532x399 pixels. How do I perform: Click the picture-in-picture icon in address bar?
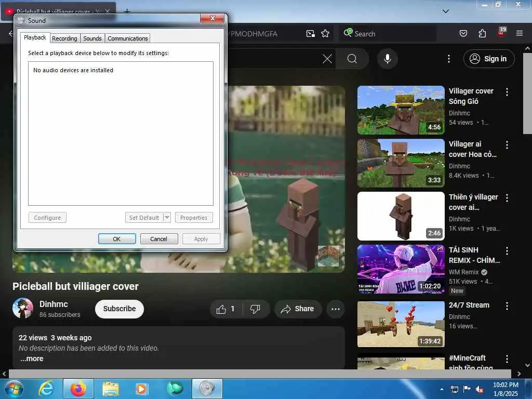pyautogui.click(x=311, y=33)
